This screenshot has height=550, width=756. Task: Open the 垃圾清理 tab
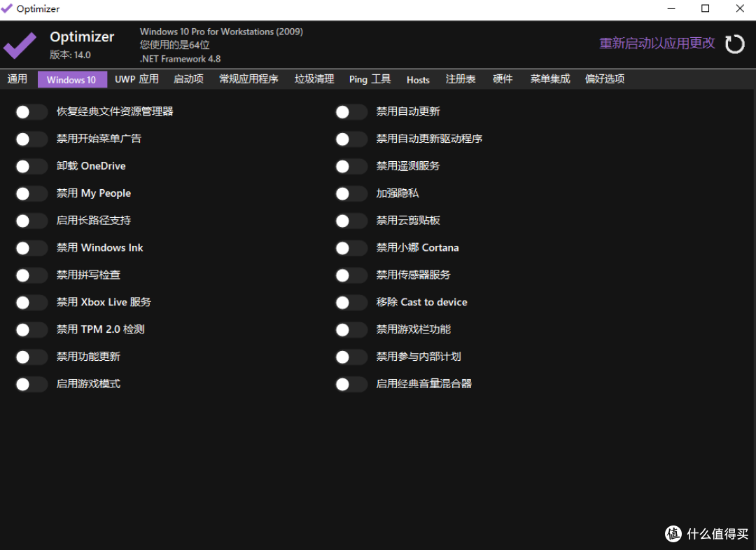pyautogui.click(x=314, y=79)
